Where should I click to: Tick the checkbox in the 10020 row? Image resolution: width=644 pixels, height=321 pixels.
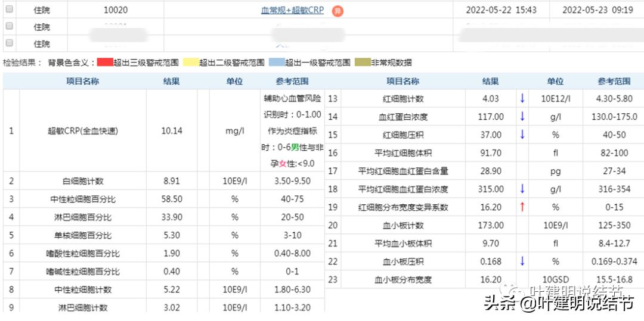point(9,10)
